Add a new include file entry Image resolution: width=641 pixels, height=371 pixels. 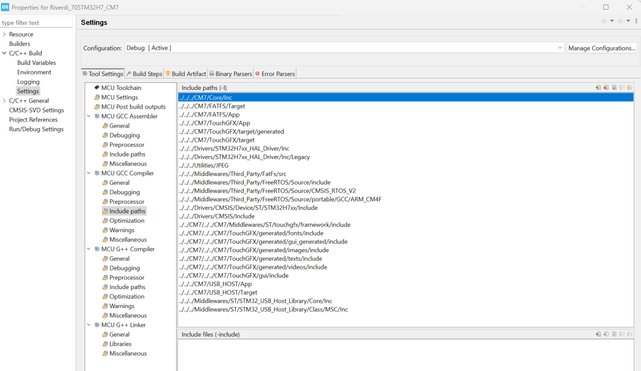(598, 334)
